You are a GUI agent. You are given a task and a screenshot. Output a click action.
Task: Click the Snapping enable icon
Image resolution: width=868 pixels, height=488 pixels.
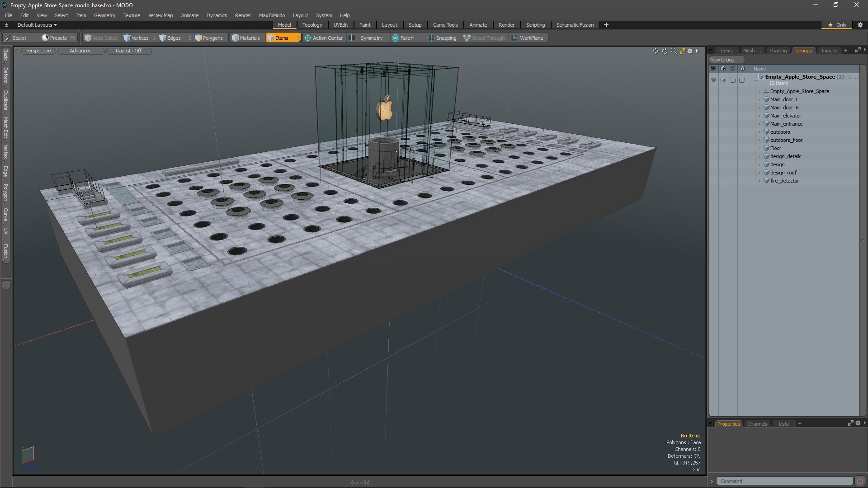coord(430,38)
